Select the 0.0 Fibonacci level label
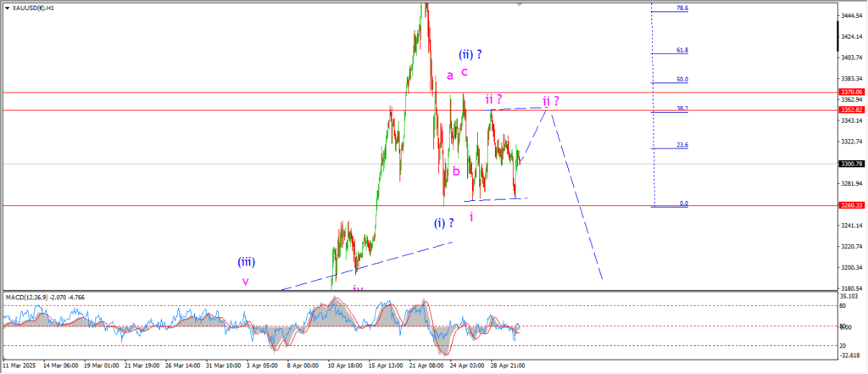868x374 pixels. click(x=684, y=204)
